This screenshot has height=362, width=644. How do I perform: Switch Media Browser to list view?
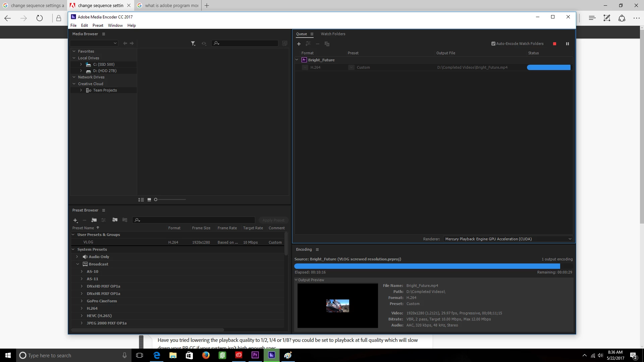(x=141, y=200)
